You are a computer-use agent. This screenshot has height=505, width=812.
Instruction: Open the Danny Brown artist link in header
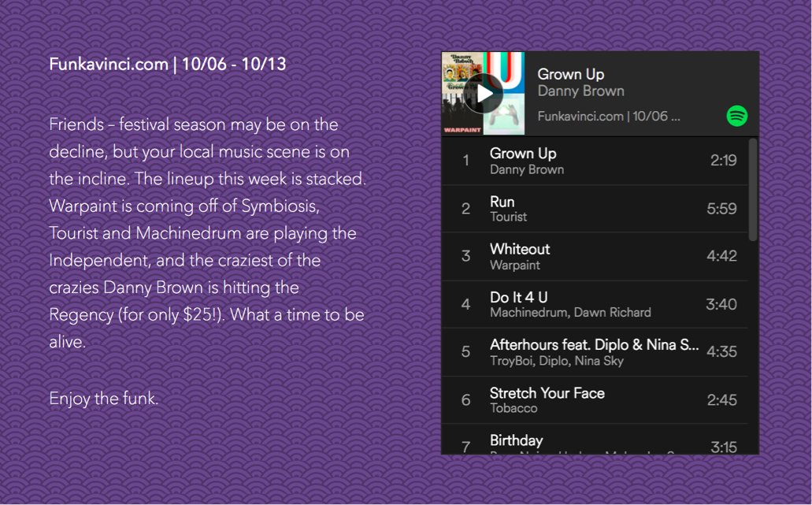(x=580, y=91)
